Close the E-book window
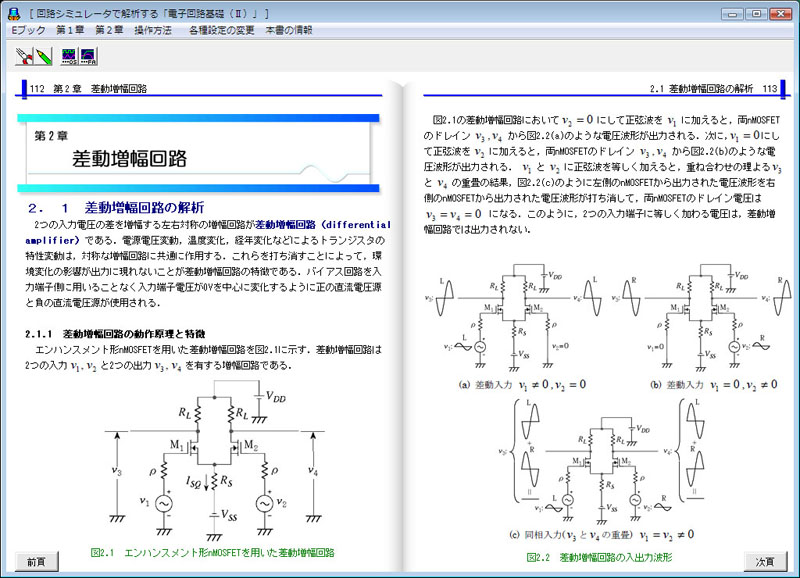800x578 pixels. pos(781,14)
